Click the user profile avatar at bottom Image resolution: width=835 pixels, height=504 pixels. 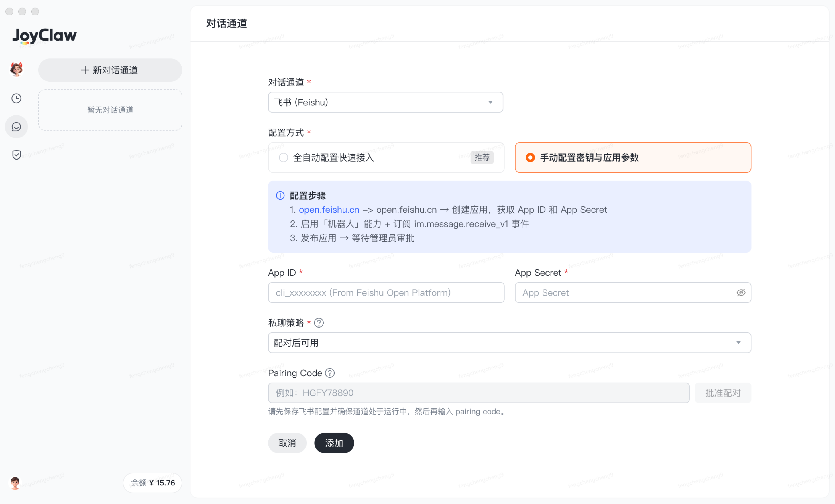(15, 483)
